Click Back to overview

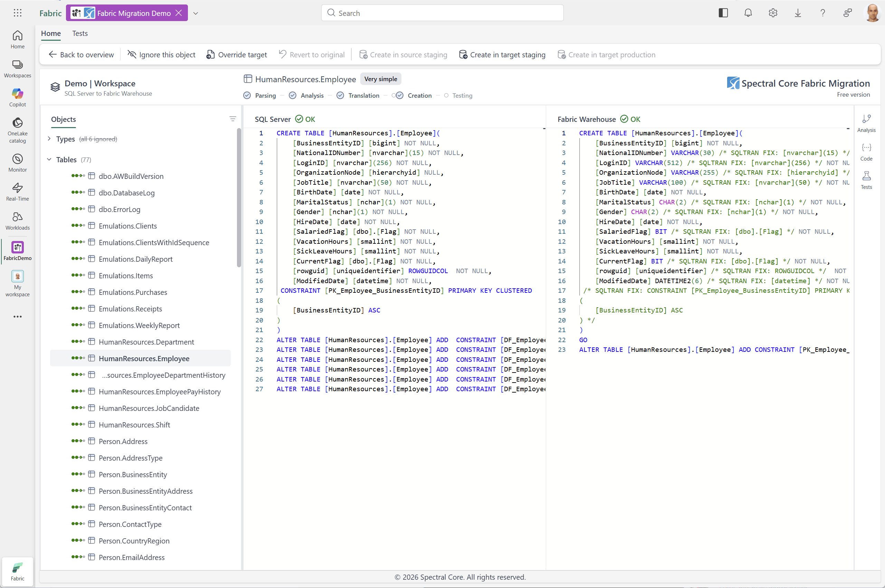pos(82,55)
